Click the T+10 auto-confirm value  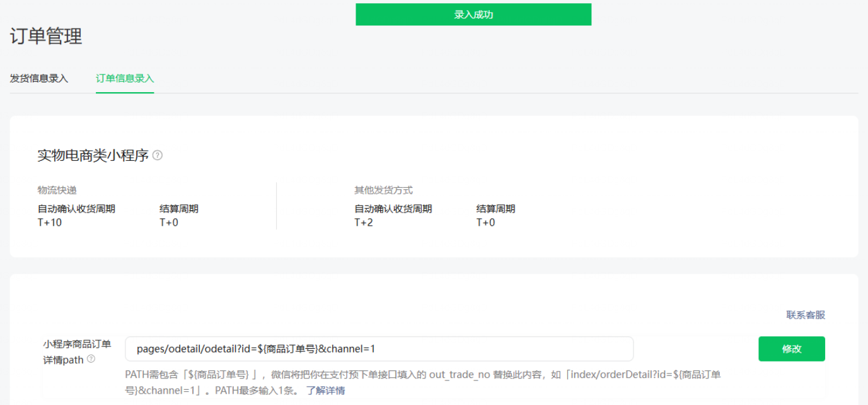point(50,222)
